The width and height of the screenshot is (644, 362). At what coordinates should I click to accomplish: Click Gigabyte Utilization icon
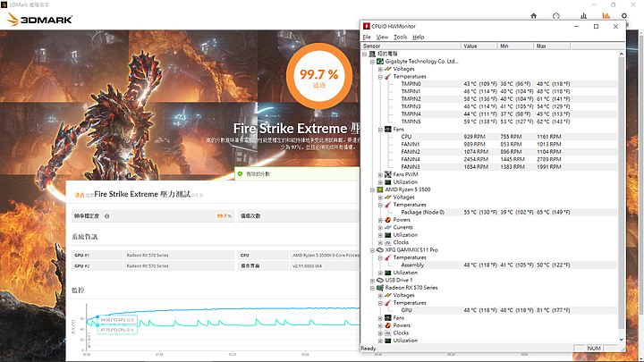click(x=387, y=181)
